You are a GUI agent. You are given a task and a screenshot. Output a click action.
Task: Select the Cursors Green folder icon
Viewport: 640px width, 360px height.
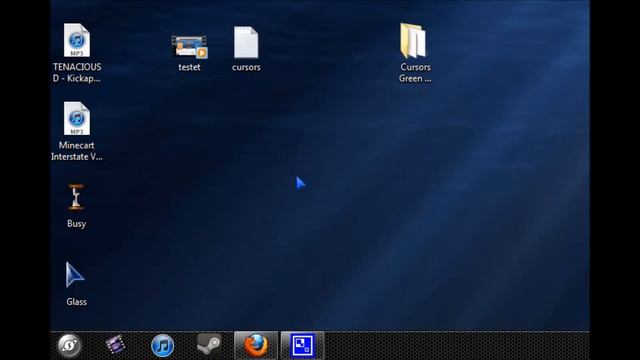coord(413,40)
